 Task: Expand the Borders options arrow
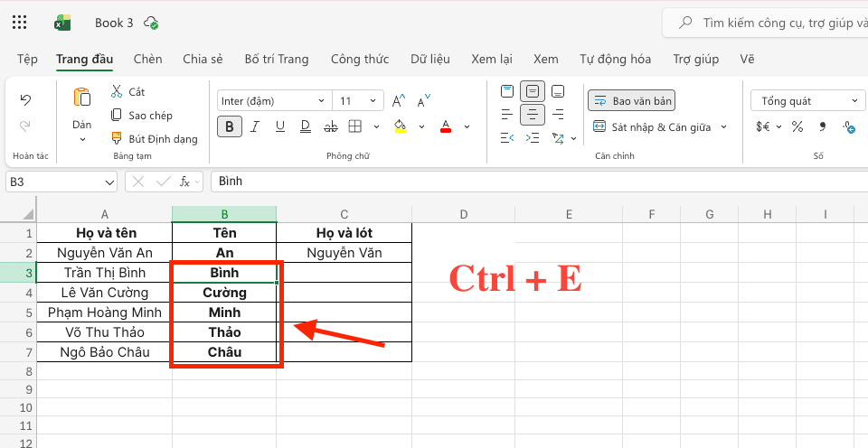pos(376,127)
